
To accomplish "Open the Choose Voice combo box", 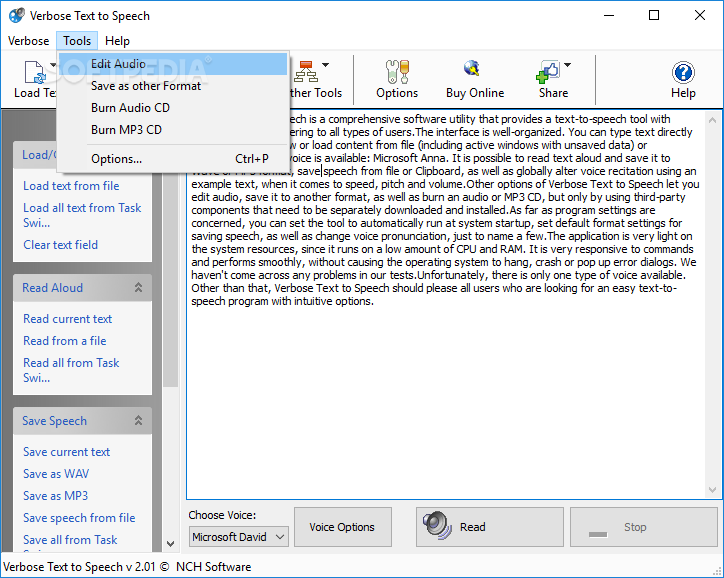I will pyautogui.click(x=238, y=536).
